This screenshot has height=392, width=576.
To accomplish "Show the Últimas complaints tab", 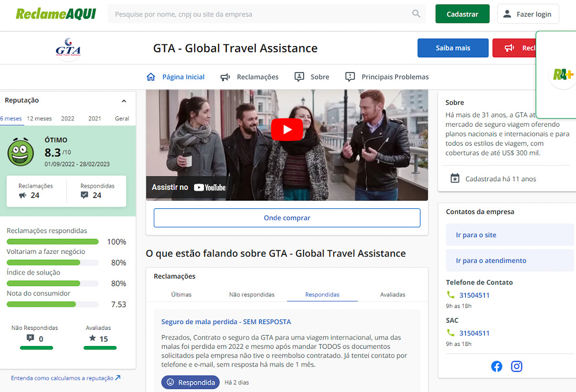I will (181, 294).
